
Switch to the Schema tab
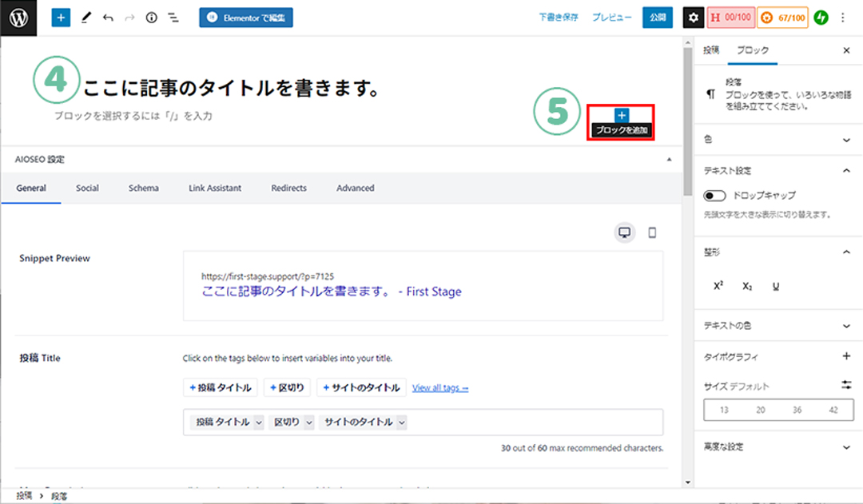pos(143,189)
